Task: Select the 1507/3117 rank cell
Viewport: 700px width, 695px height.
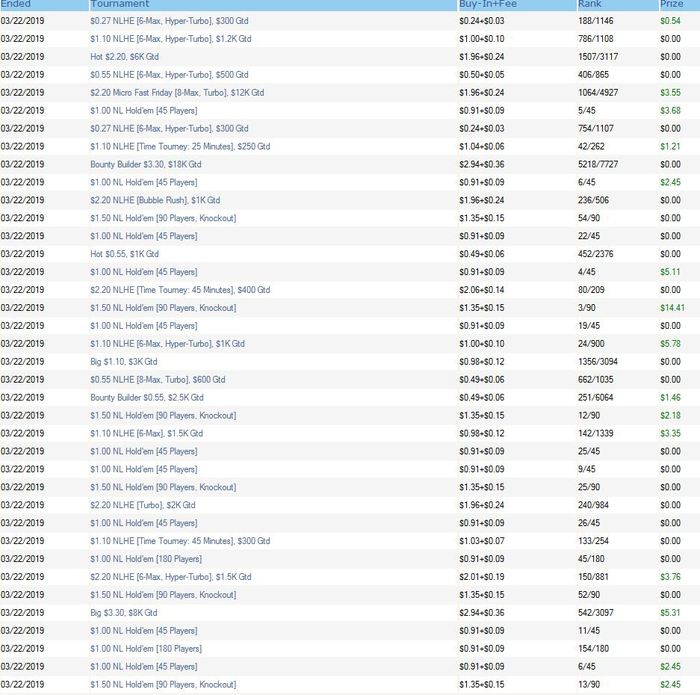Action: 598,57
